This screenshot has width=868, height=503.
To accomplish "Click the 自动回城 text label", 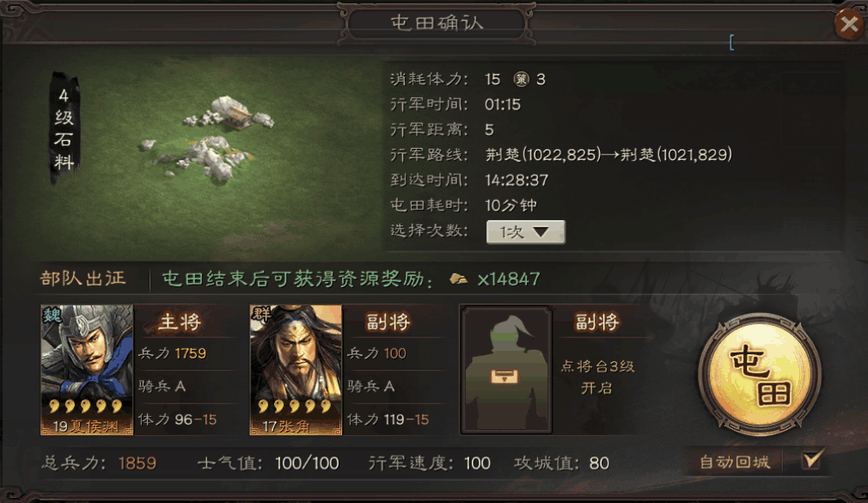I will 735,462.
